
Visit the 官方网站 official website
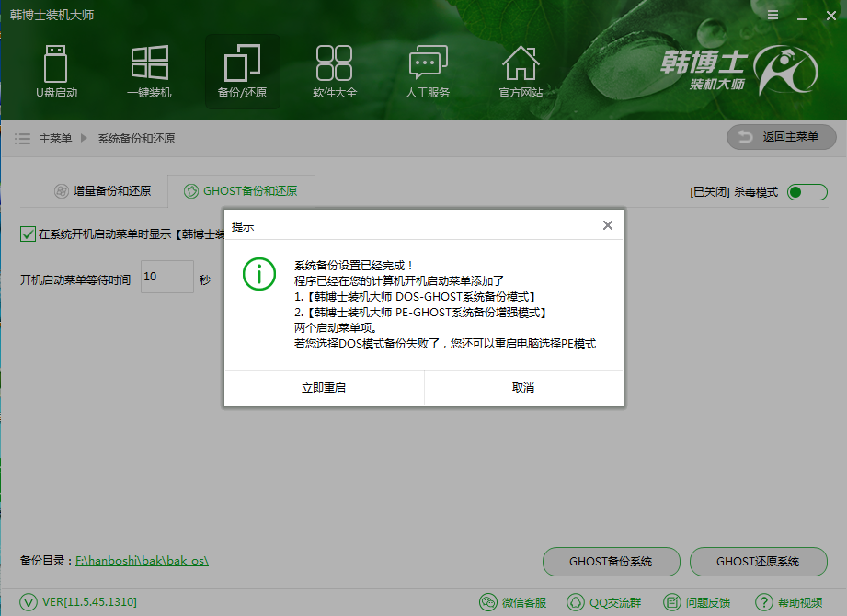521,72
